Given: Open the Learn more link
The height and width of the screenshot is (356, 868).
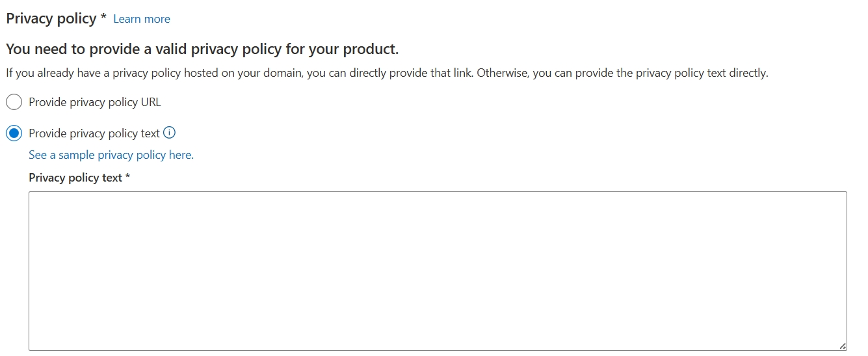Looking at the screenshot, I should (x=142, y=19).
